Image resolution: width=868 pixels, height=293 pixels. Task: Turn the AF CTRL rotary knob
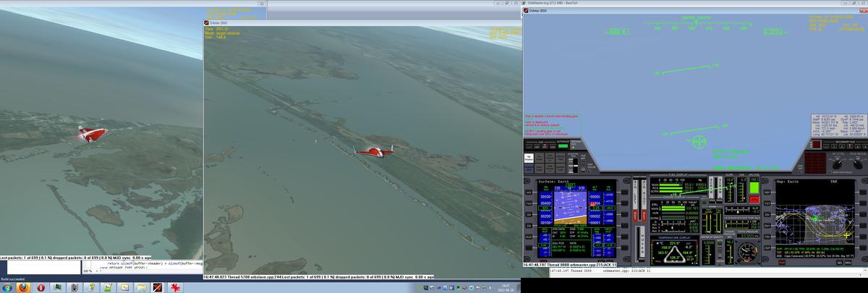(x=838, y=164)
